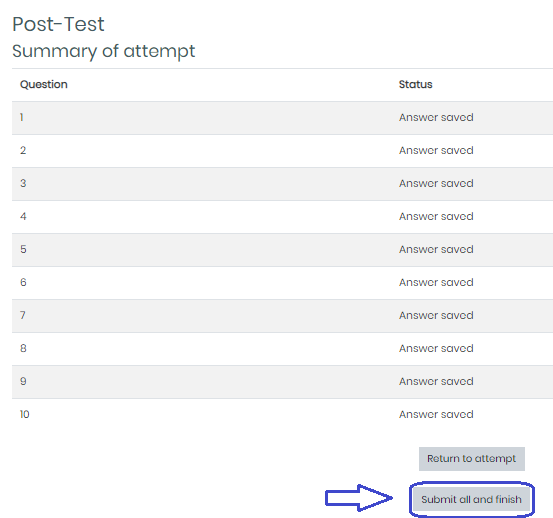Open question number 8

tap(23, 348)
